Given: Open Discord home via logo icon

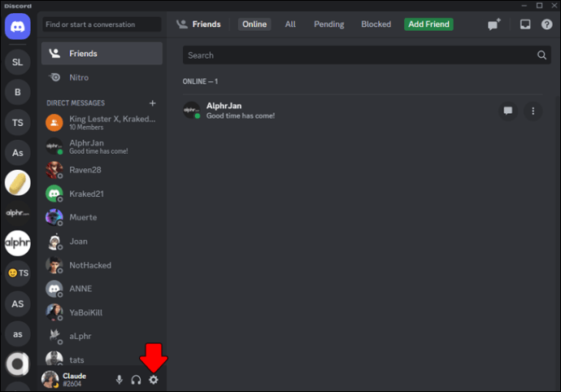Looking at the screenshot, I should click(18, 27).
